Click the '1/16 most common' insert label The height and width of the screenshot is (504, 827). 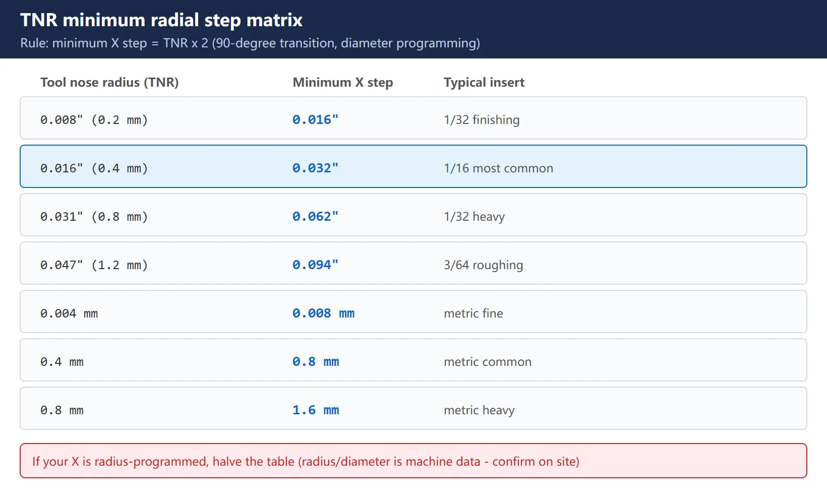click(x=498, y=168)
